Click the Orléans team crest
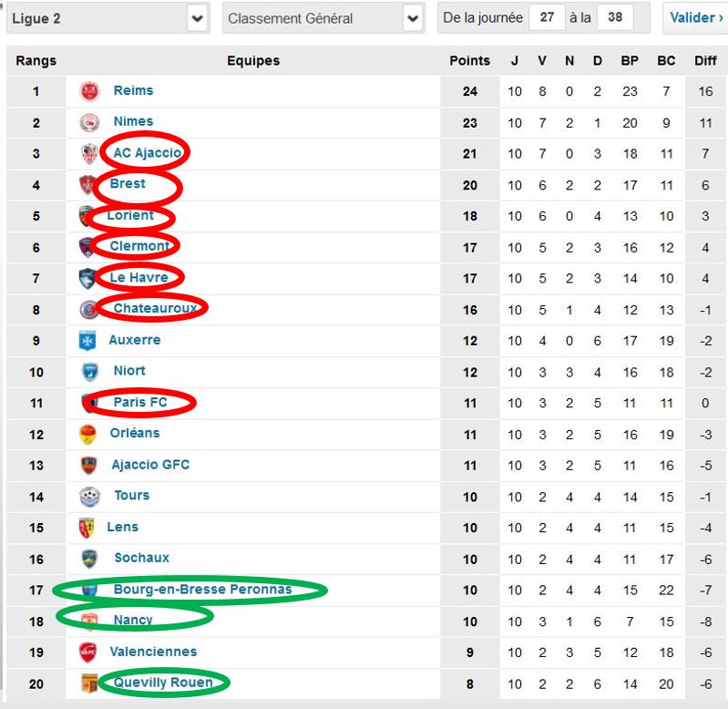This screenshot has width=728, height=709. 87,434
